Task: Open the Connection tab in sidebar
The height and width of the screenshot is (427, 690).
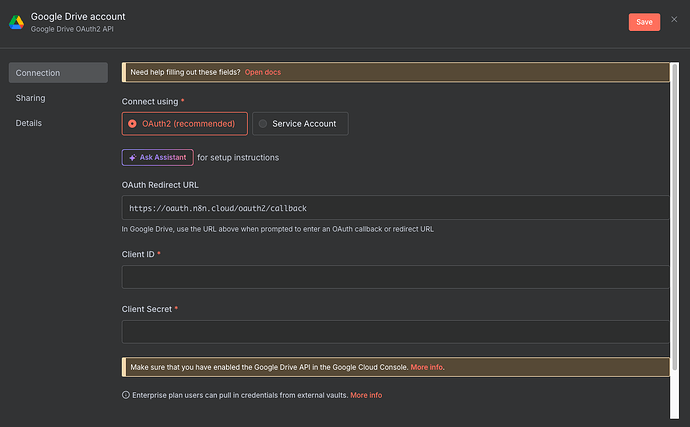Action: click(57, 73)
